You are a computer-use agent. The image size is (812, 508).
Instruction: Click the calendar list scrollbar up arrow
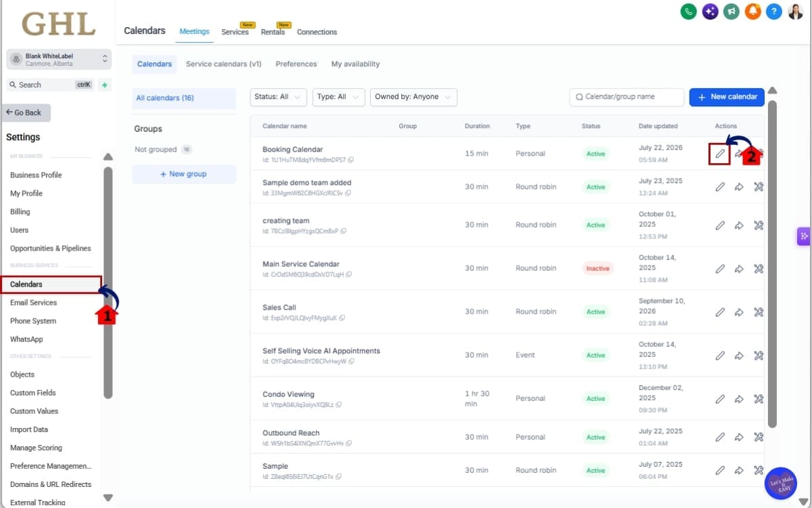(x=772, y=91)
